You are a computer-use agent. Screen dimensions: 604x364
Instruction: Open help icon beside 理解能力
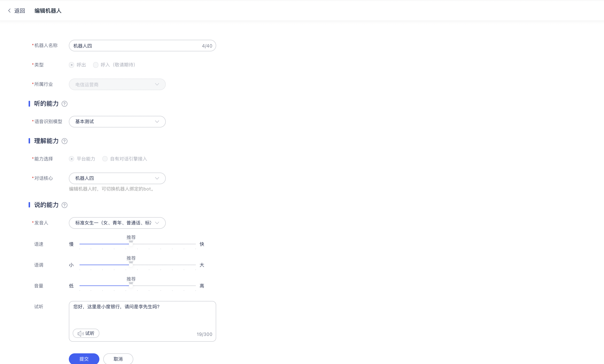64,141
